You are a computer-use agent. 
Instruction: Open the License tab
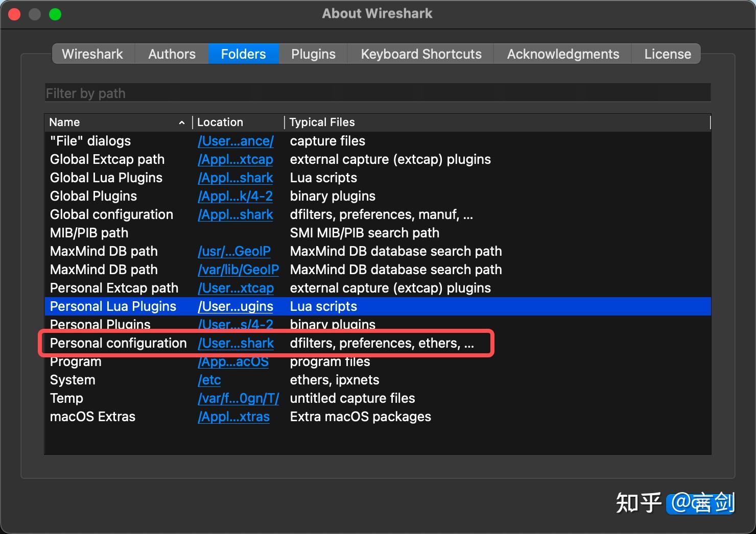point(667,54)
